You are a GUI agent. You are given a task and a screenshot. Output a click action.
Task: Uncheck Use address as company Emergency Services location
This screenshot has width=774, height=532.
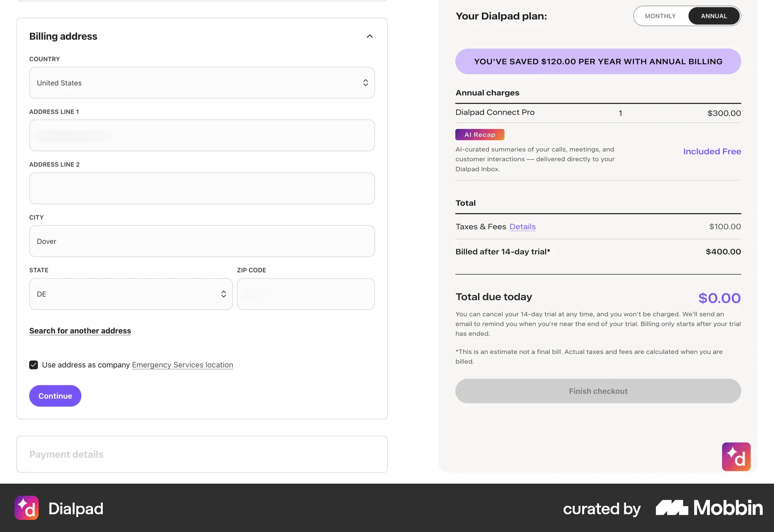pos(33,365)
